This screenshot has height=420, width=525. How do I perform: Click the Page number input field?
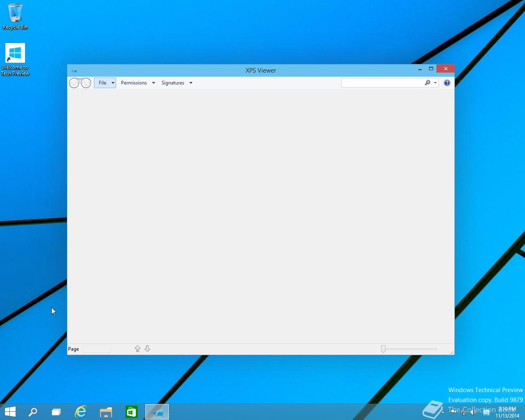[97, 349]
